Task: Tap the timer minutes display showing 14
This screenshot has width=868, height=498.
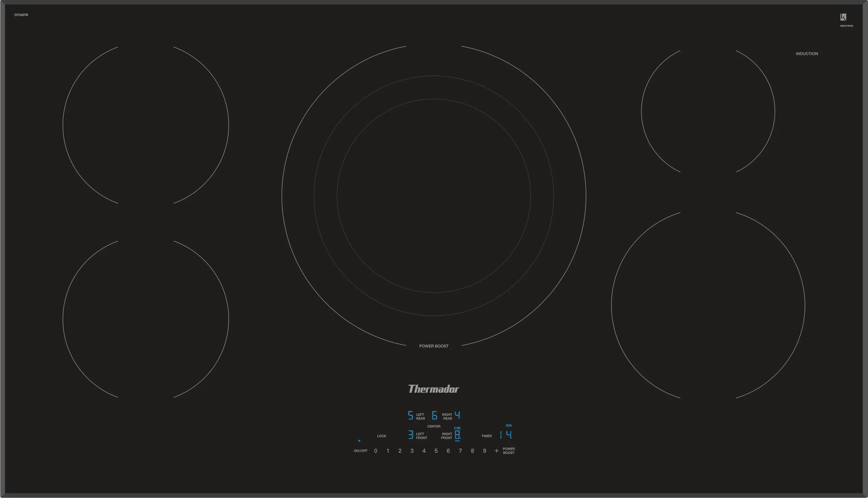Action: click(505, 435)
